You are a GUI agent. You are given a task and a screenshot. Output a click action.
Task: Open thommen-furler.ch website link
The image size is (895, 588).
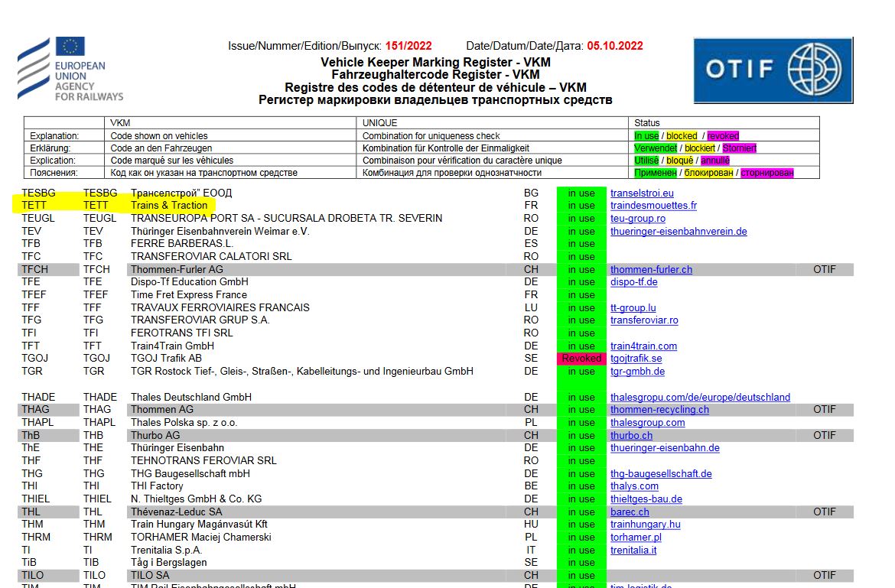[651, 270]
